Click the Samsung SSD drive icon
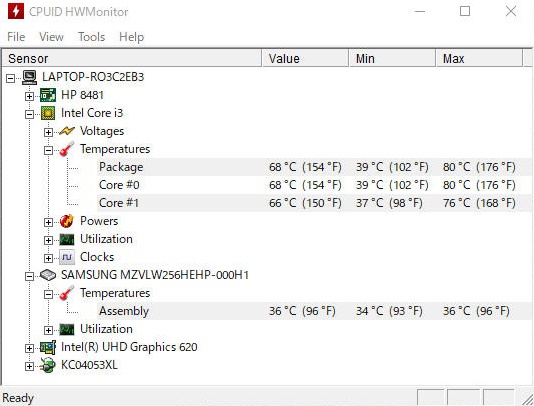534x406 pixels. pos(48,275)
